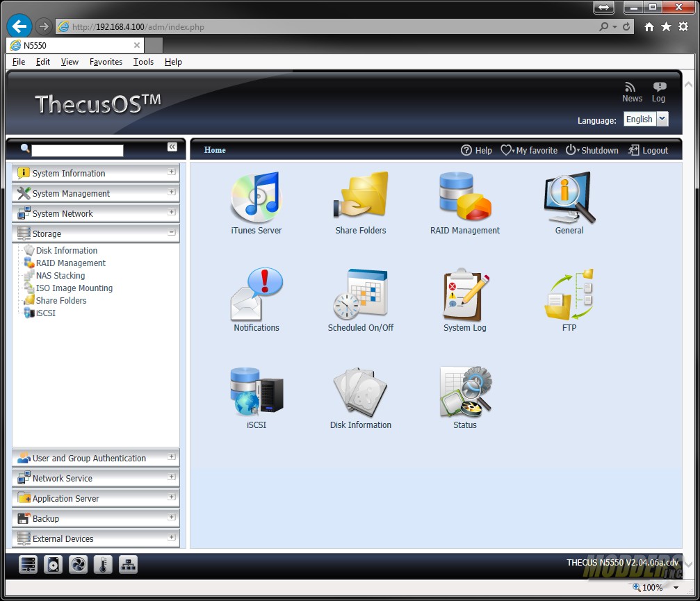Image resolution: width=700 pixels, height=601 pixels.
Task: Open the My favorite menu
Action: coord(529,150)
